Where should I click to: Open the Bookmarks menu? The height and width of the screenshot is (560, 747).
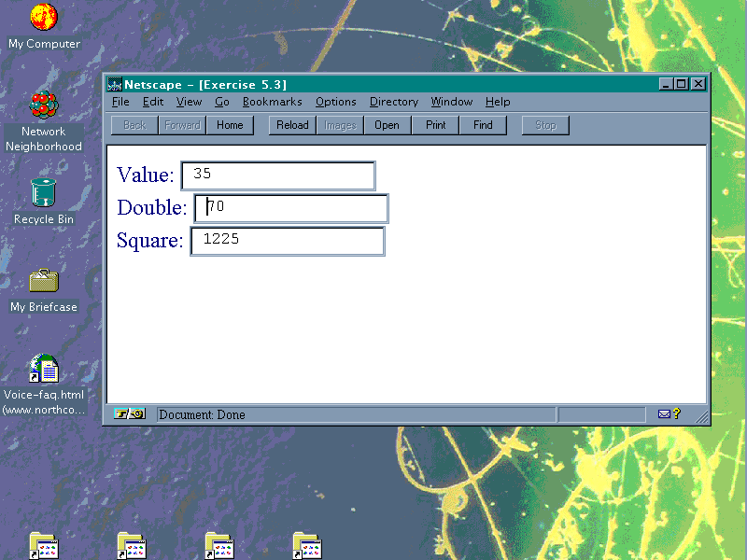[x=272, y=102]
